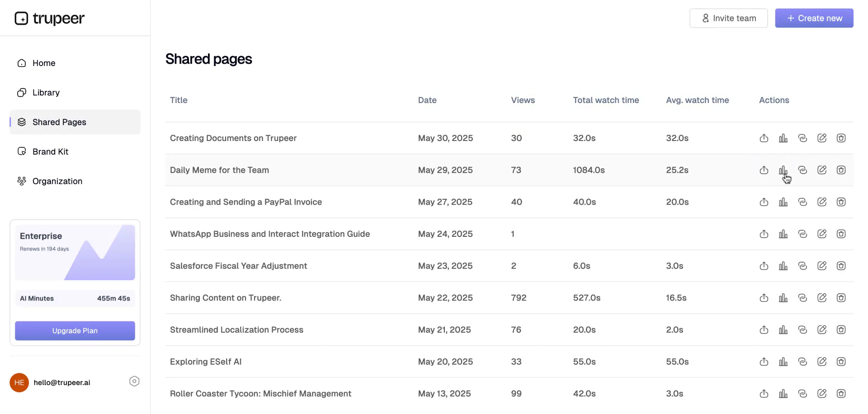Navigate to Organization page
This screenshot has height=414, width=868.
click(x=57, y=181)
